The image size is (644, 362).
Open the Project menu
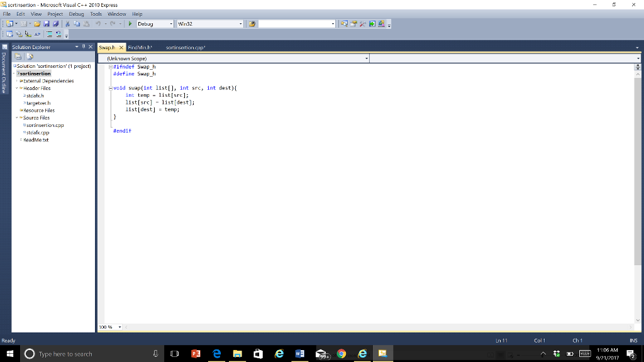[x=55, y=14]
